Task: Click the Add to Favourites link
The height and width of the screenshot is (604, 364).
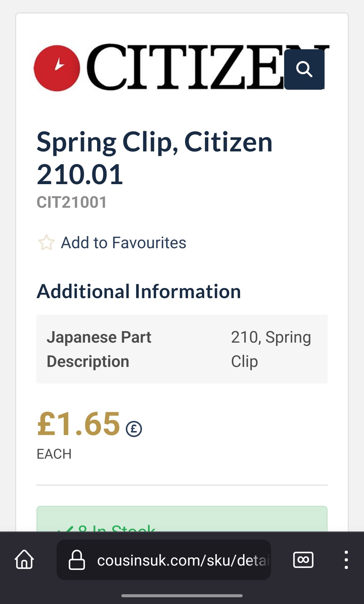Action: click(x=123, y=243)
